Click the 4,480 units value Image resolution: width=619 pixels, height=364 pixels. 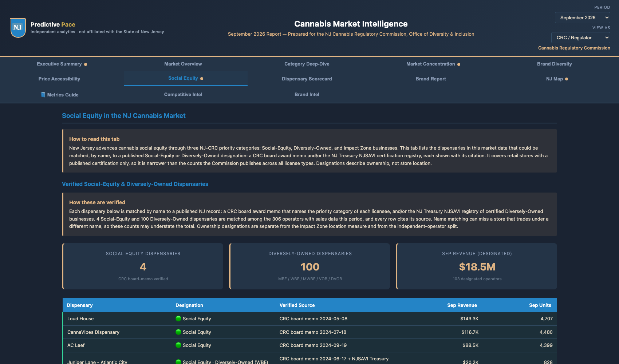[x=546, y=332]
